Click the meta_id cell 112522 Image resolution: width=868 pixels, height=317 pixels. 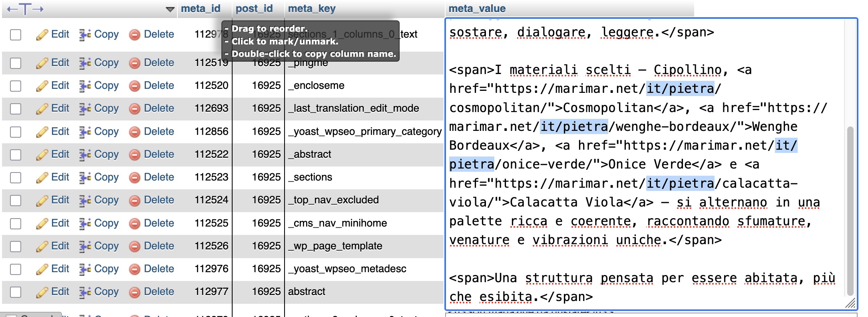pos(211,154)
